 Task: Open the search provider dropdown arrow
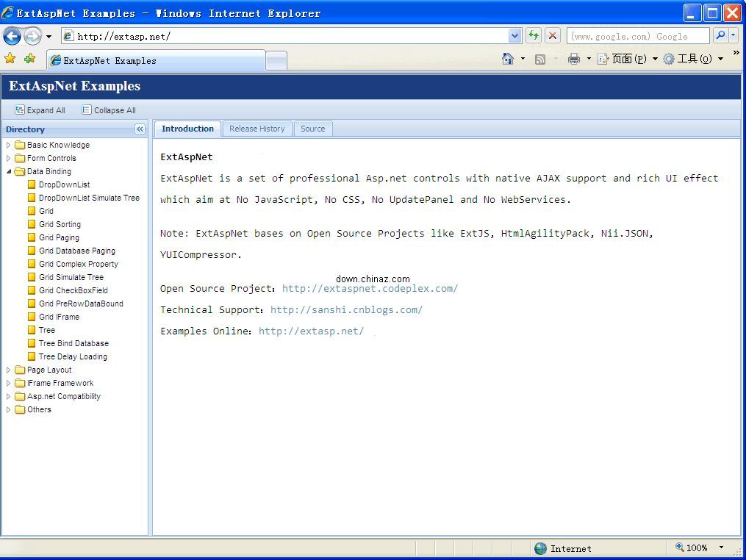[734, 36]
